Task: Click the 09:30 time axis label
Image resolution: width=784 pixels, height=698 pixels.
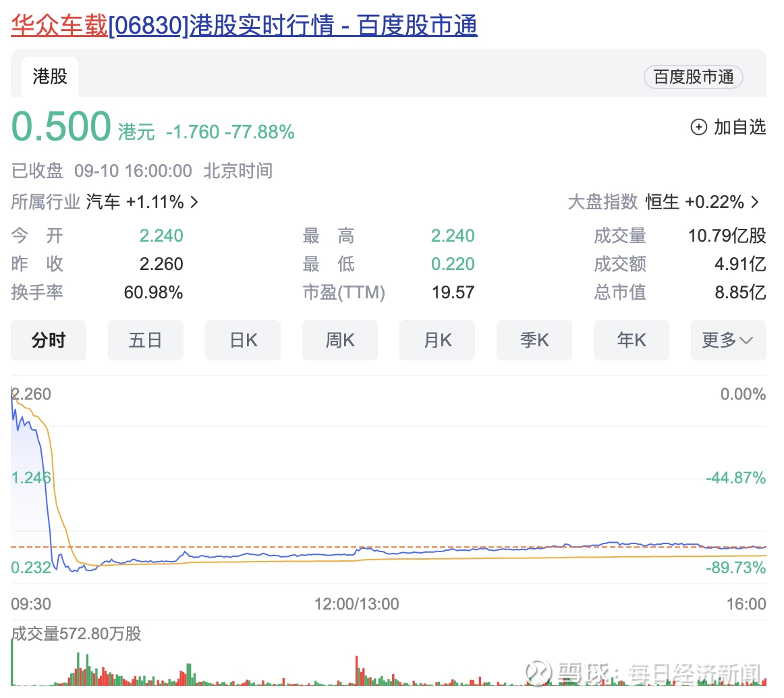Action: coord(31,604)
